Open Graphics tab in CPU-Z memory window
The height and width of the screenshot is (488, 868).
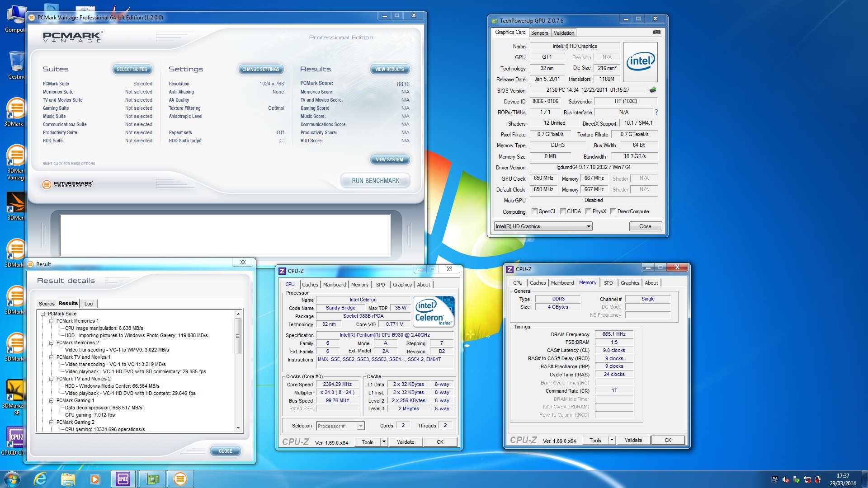click(630, 283)
